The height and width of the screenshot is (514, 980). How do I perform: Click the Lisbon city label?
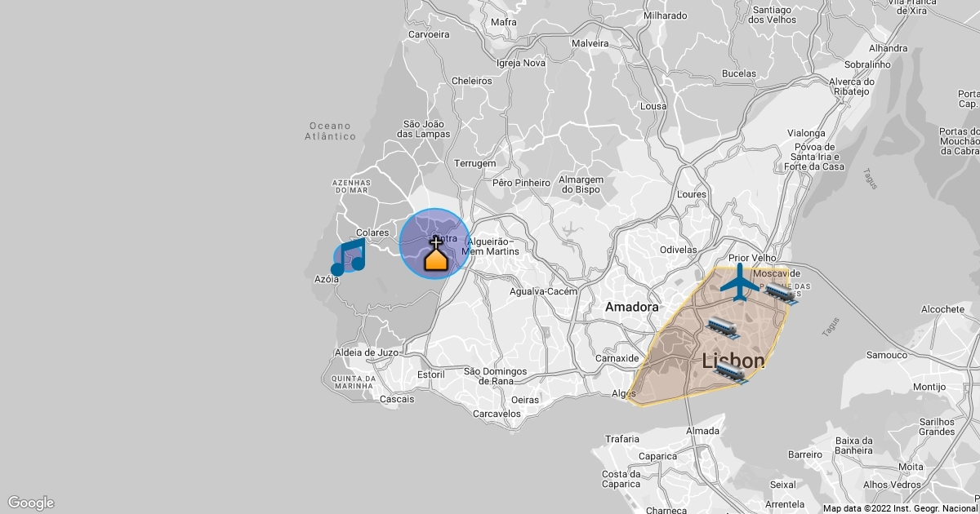coord(733,361)
